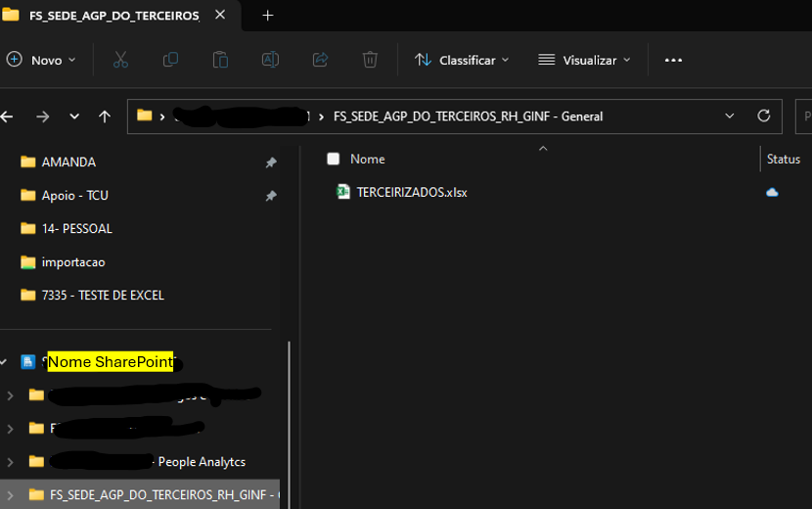
Task: Go forward with the right arrow
Action: click(43, 116)
